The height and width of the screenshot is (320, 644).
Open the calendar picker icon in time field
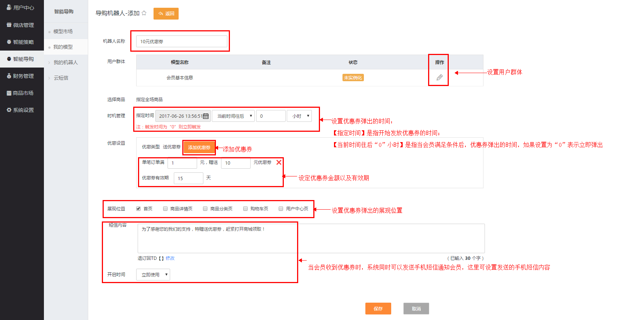pyautogui.click(x=206, y=116)
